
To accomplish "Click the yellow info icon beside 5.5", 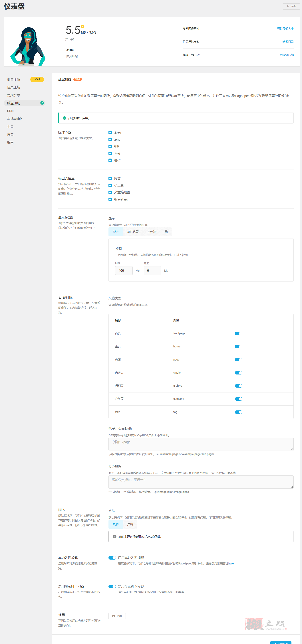I will click(82, 27).
